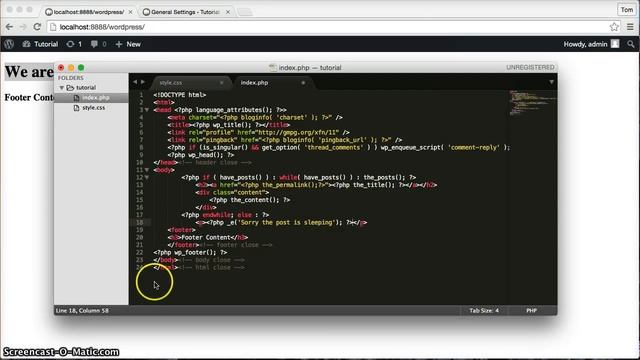Collapse the tutorial folder in sidebar
Image resolution: width=640 pixels, height=360 pixels.
pyautogui.click(x=62, y=88)
